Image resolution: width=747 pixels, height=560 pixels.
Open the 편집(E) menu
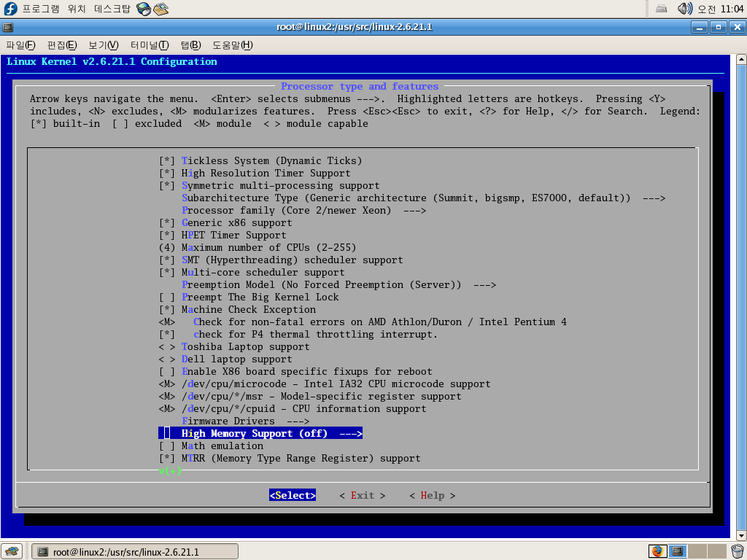(62, 45)
